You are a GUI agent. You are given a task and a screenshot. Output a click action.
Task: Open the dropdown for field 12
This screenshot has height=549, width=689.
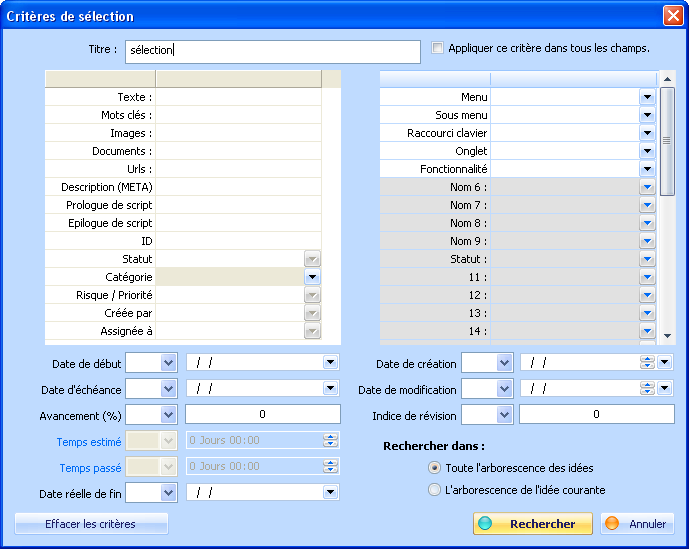click(647, 295)
